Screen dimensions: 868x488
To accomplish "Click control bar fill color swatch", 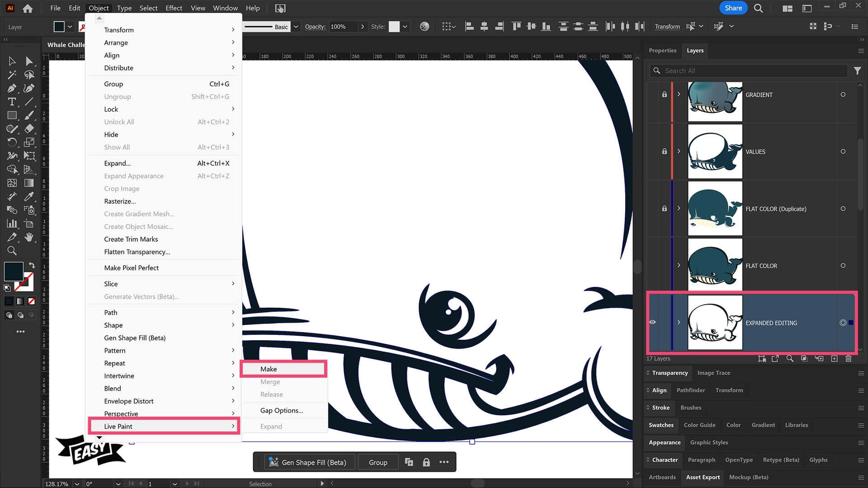I will (x=59, y=27).
